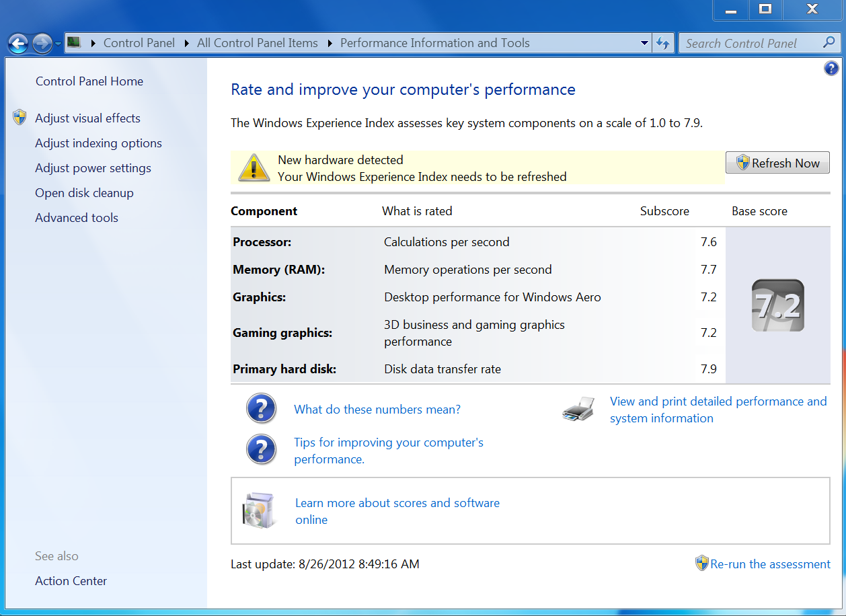Expand the arrow before Control Panel breadcrumb

[x=93, y=43]
